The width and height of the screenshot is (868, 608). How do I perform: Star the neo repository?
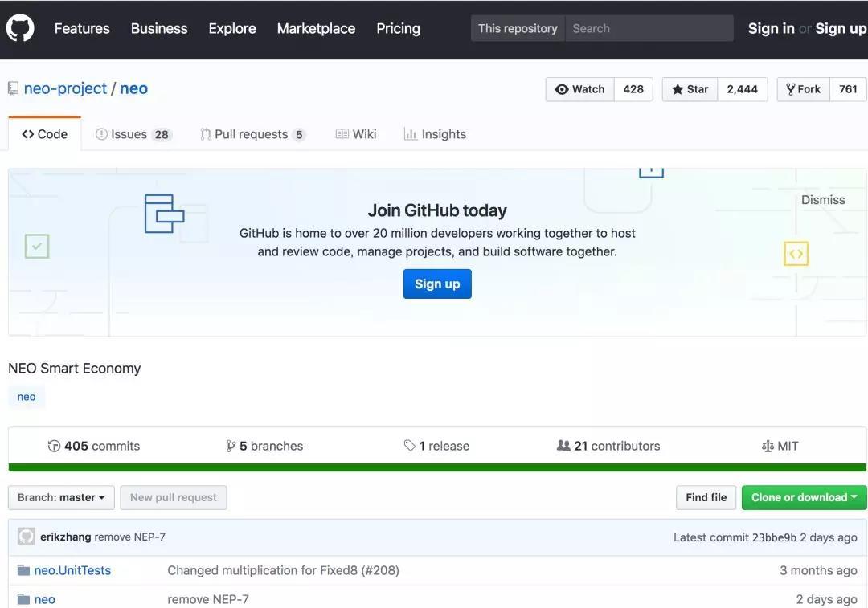pyautogui.click(x=690, y=89)
